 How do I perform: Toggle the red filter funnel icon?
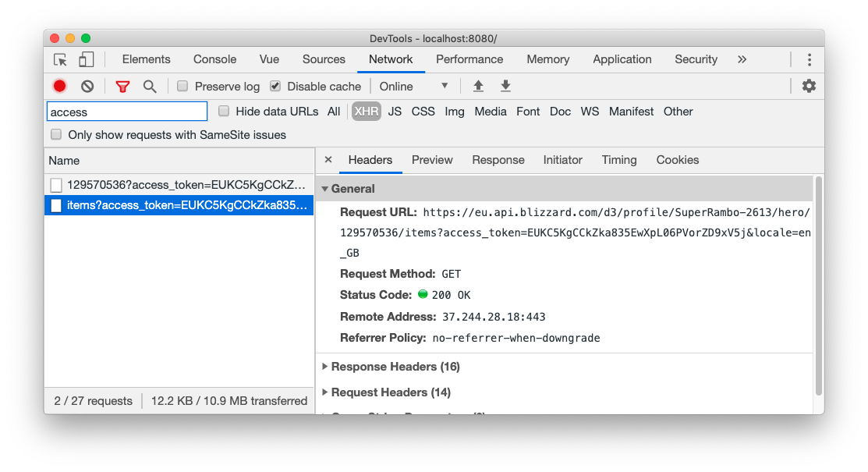point(122,87)
